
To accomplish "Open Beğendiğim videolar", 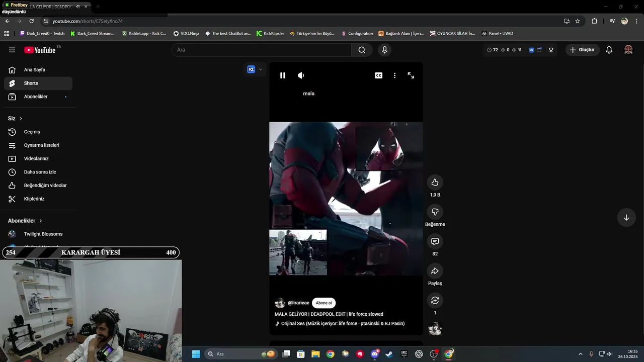I will [x=38, y=186].
